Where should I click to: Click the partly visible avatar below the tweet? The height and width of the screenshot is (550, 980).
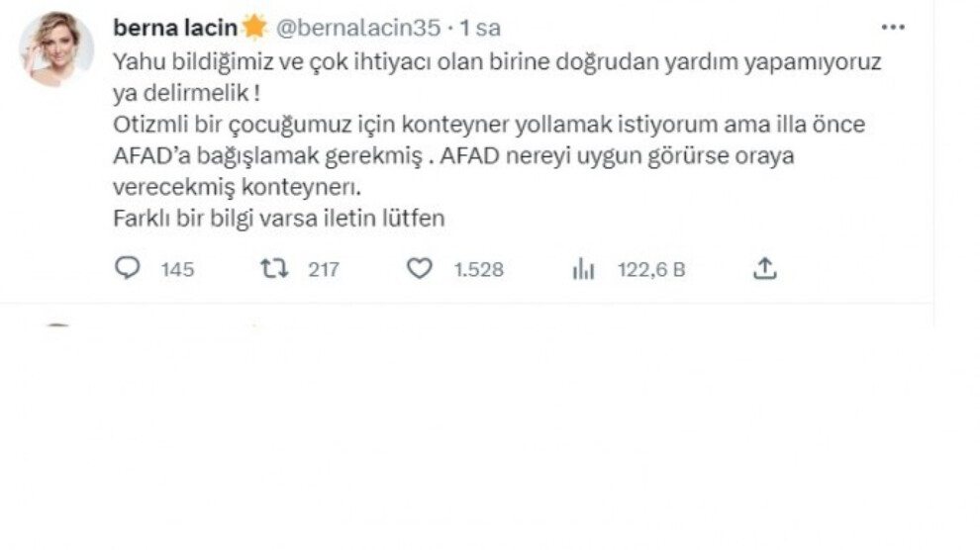tap(58, 326)
